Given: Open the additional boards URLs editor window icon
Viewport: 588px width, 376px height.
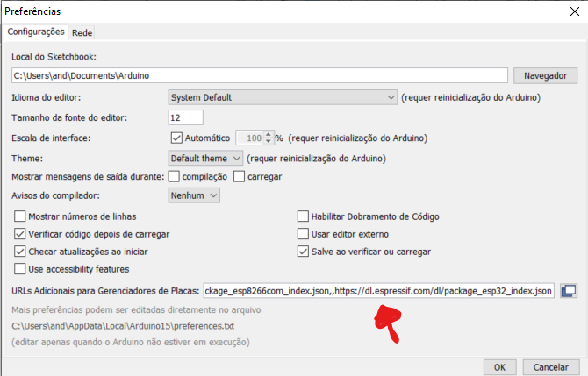Looking at the screenshot, I should coord(569,291).
